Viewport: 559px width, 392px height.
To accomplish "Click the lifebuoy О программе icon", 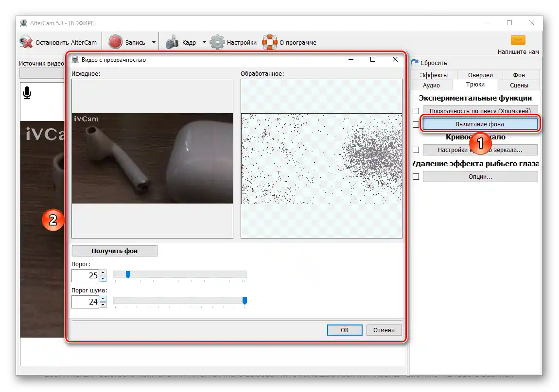I will tap(269, 42).
